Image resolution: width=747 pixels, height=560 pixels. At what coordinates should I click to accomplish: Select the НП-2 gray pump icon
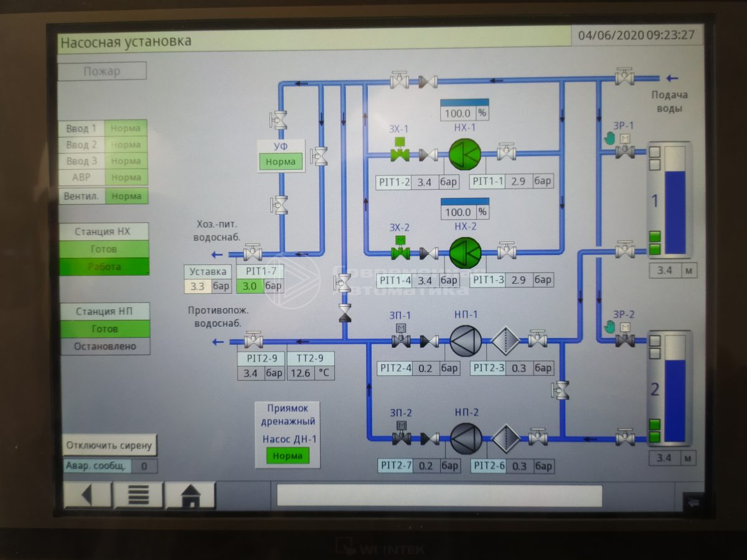click(x=466, y=439)
